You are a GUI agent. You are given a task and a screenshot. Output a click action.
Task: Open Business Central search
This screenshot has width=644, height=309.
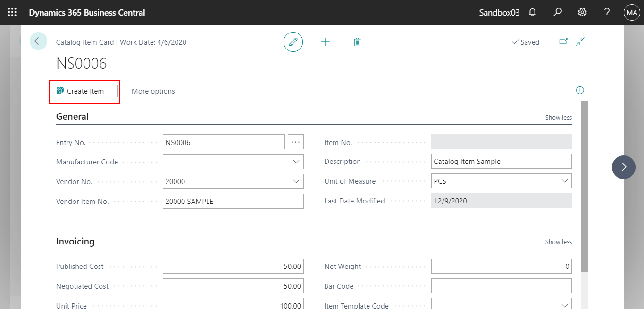click(557, 12)
